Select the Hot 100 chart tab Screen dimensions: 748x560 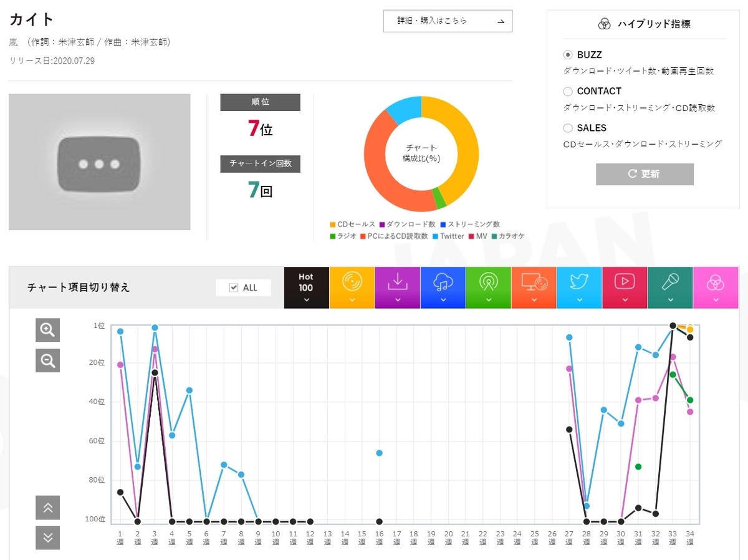click(x=306, y=287)
